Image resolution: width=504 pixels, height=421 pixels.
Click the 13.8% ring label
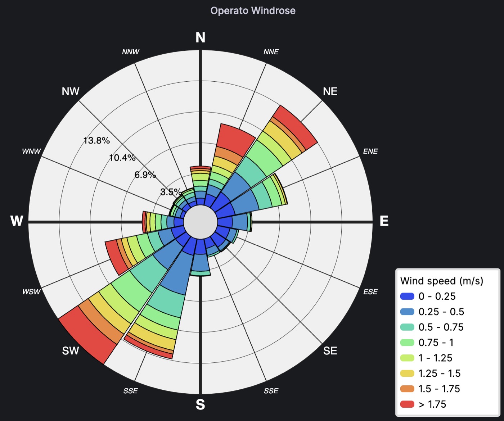(96, 140)
